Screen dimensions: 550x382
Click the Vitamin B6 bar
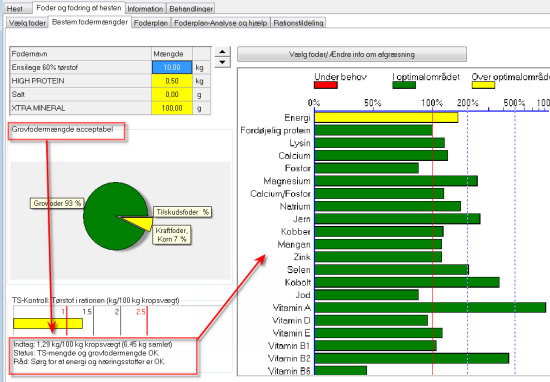coord(341,371)
